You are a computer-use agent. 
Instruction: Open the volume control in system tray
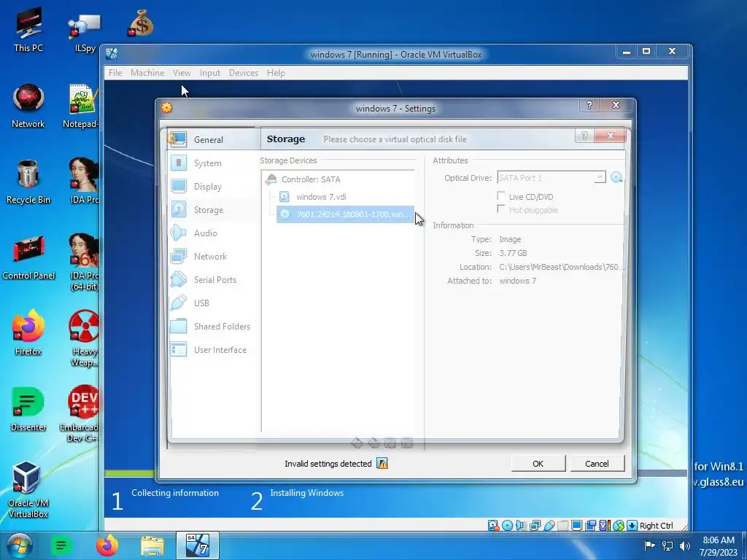click(x=685, y=545)
